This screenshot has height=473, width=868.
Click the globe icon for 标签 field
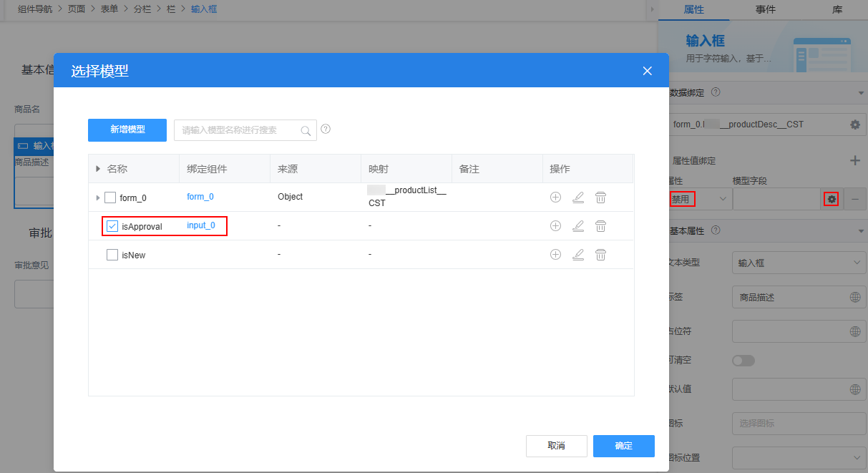[x=854, y=297]
